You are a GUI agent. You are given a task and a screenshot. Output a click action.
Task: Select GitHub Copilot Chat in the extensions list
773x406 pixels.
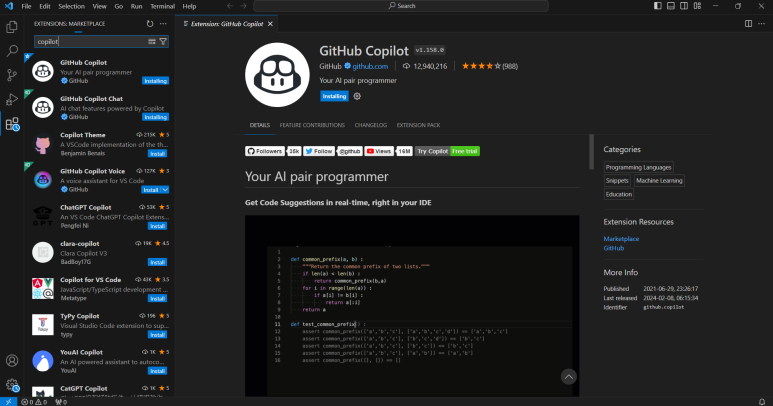(101, 108)
